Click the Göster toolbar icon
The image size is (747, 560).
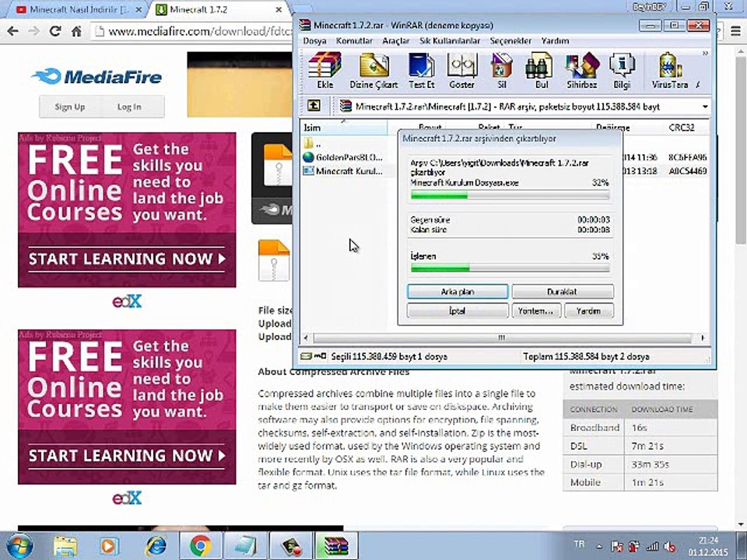(x=461, y=71)
